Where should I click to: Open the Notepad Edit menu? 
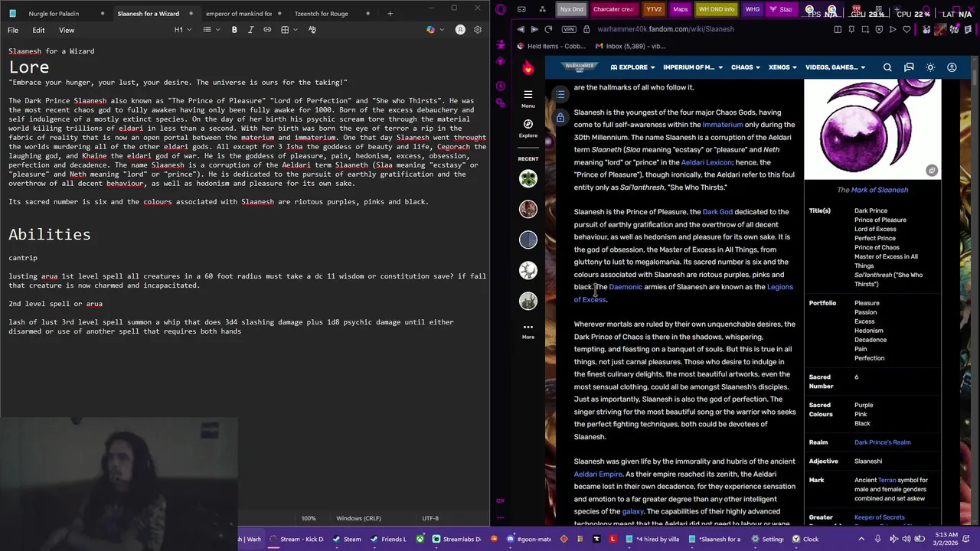[x=38, y=30]
